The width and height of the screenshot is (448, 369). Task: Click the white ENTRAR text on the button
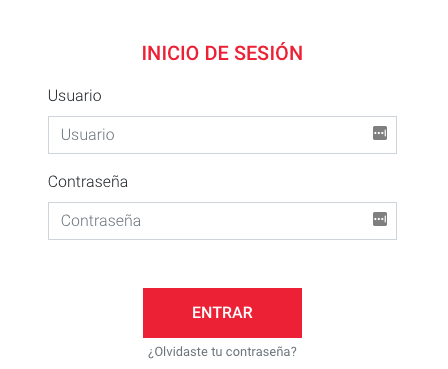222,313
